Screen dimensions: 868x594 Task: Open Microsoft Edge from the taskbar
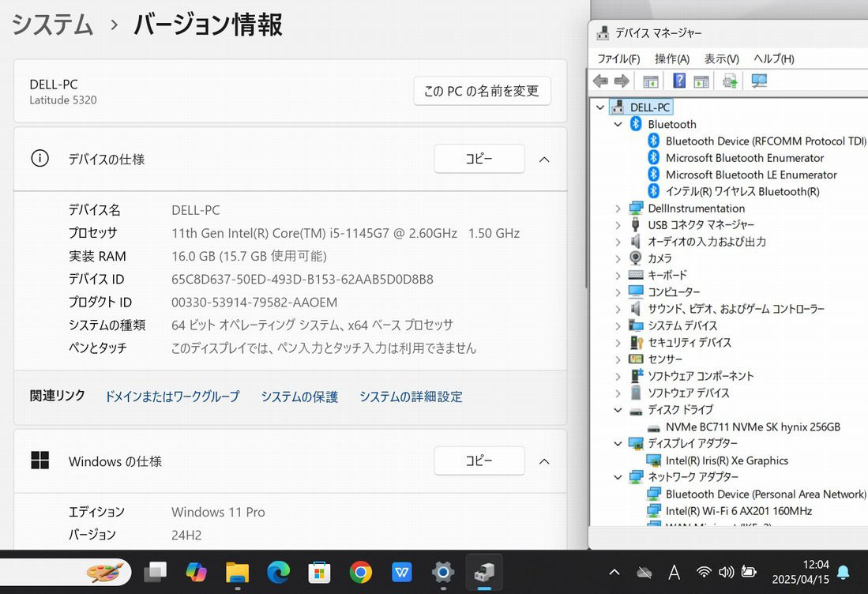click(278, 572)
